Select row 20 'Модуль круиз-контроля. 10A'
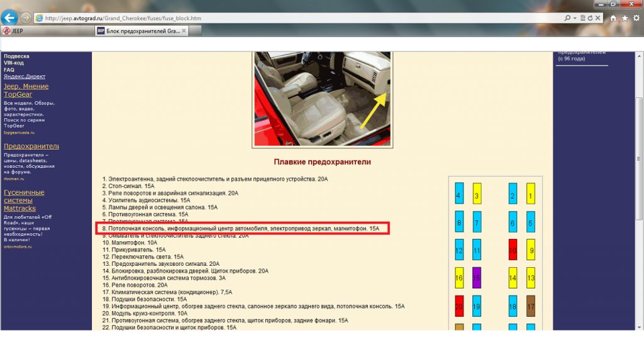The height and width of the screenshot is (362, 644). point(145,313)
